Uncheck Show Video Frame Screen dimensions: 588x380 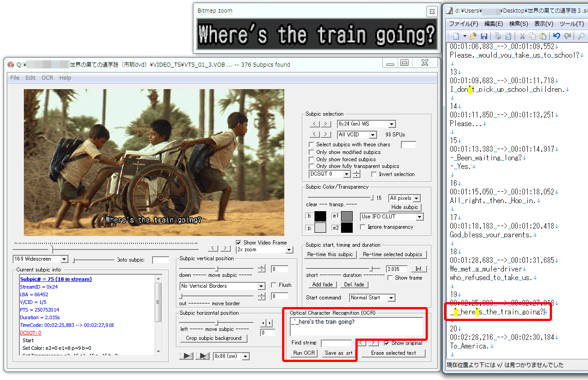pos(239,243)
